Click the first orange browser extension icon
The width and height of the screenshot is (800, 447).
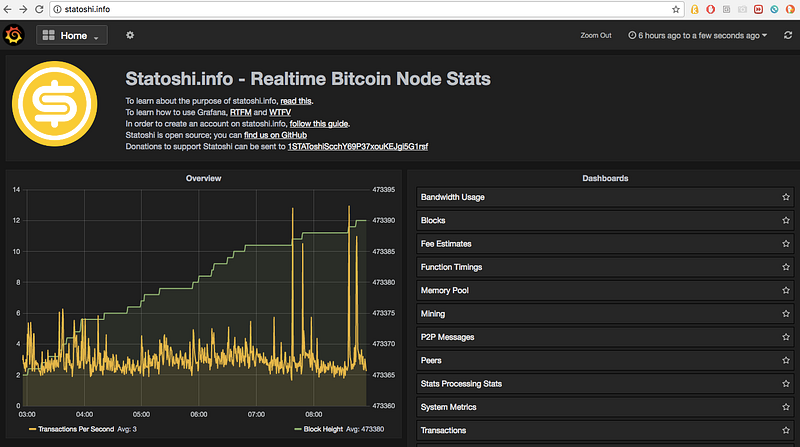coord(694,9)
